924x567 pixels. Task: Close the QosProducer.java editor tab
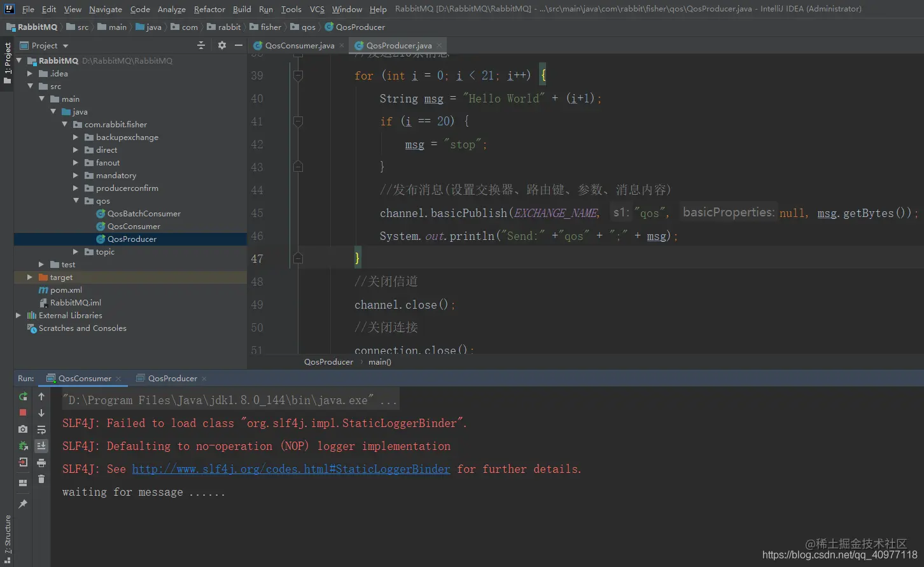point(439,45)
